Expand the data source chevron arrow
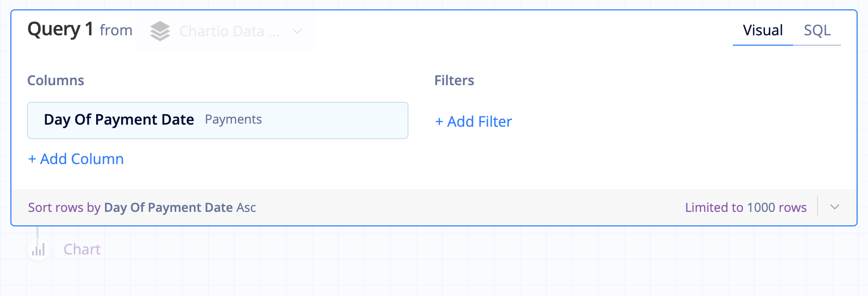Image resolution: width=868 pixels, height=296 pixels. pos(297,31)
